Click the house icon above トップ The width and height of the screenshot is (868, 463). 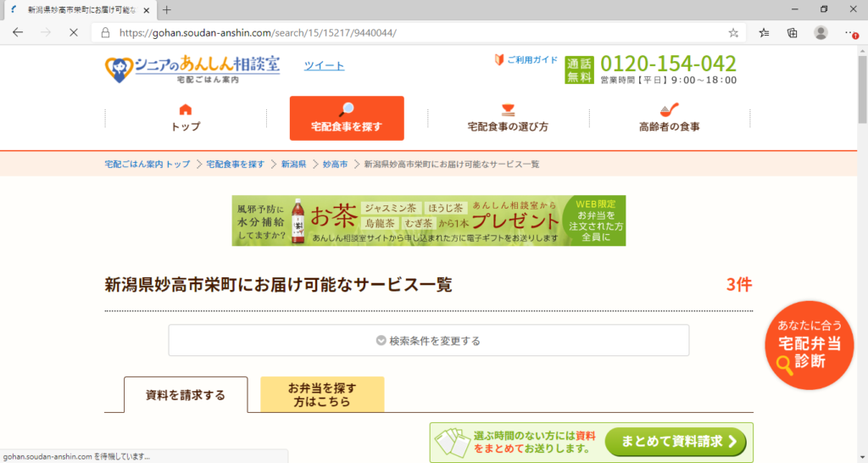click(x=186, y=109)
